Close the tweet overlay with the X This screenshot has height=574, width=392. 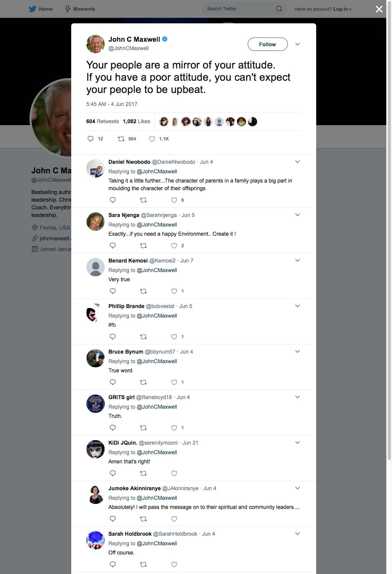[x=379, y=9]
